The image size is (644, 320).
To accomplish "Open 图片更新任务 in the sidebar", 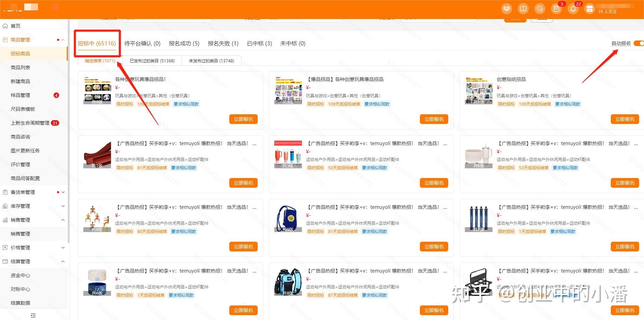I will pyautogui.click(x=25, y=151).
